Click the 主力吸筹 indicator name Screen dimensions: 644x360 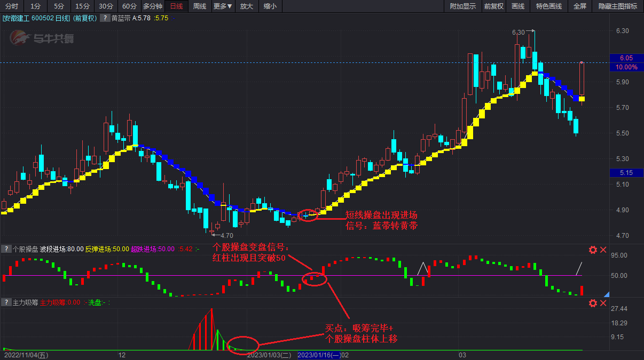click(25, 302)
